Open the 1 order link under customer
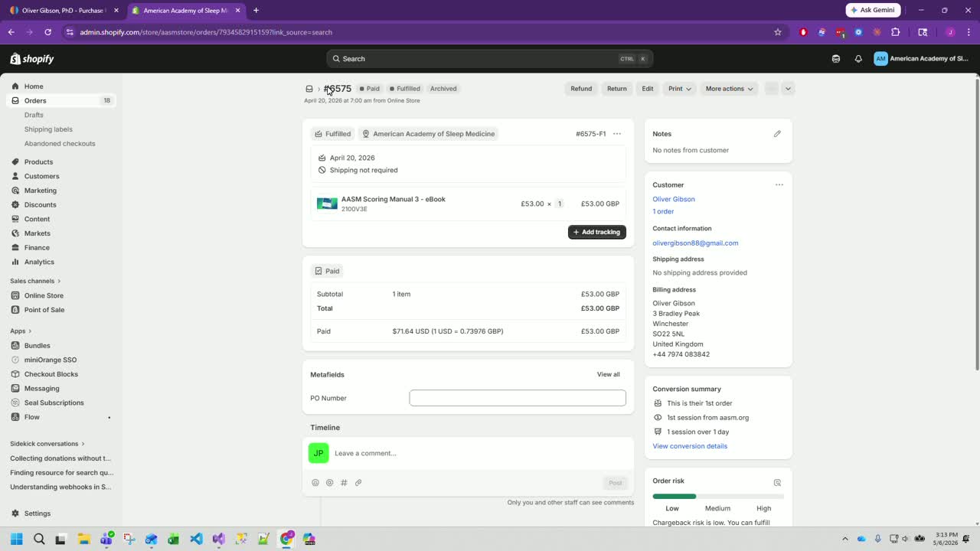This screenshot has height=551, width=980. [x=663, y=211]
